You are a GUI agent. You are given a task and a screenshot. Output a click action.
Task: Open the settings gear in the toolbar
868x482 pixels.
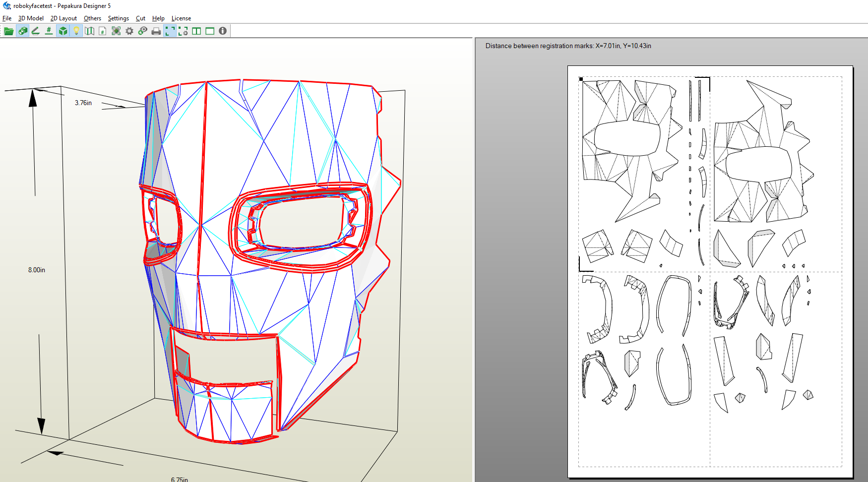[x=129, y=30]
